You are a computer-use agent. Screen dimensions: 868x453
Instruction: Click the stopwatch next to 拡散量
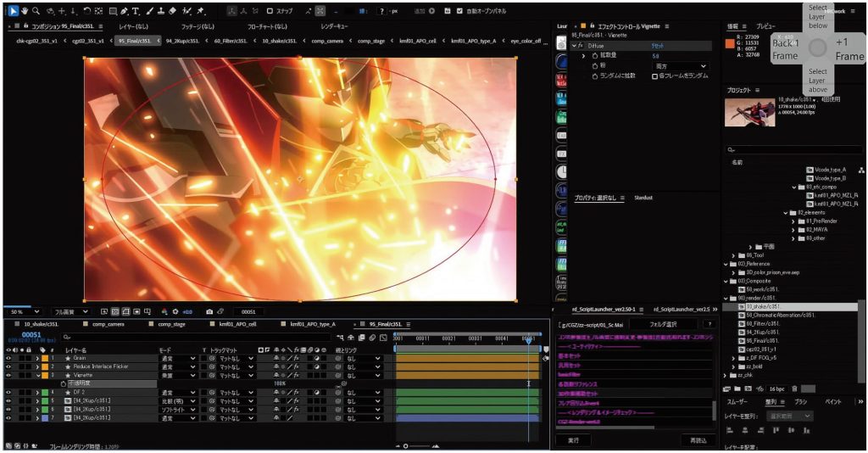pyautogui.click(x=596, y=56)
